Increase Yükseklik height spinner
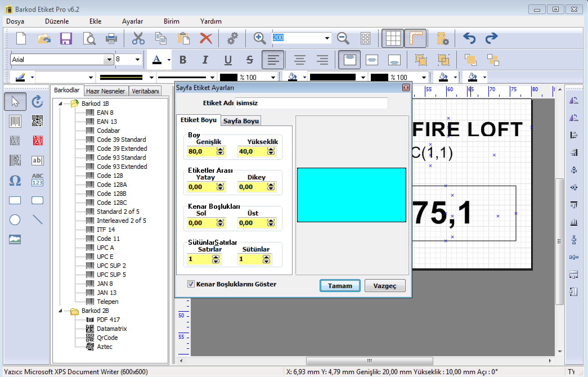This screenshot has height=377, width=588. coord(271,149)
